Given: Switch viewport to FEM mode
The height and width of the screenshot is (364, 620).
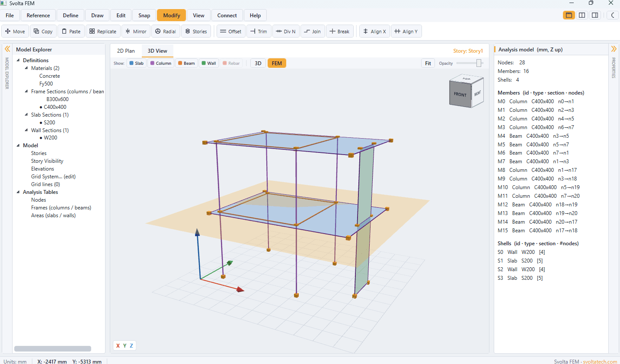Looking at the screenshot, I should (x=277, y=63).
